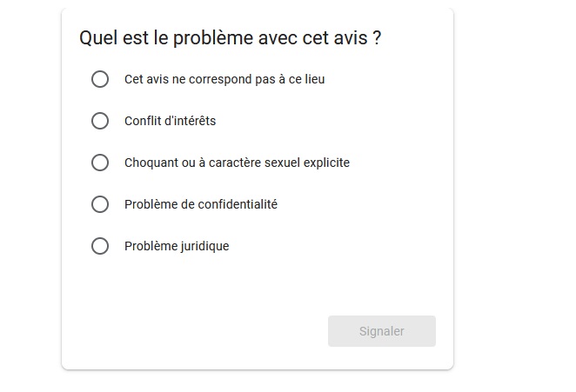Select the 'Cet avis ne correspond pas à ce lieu' radio button

(x=100, y=79)
